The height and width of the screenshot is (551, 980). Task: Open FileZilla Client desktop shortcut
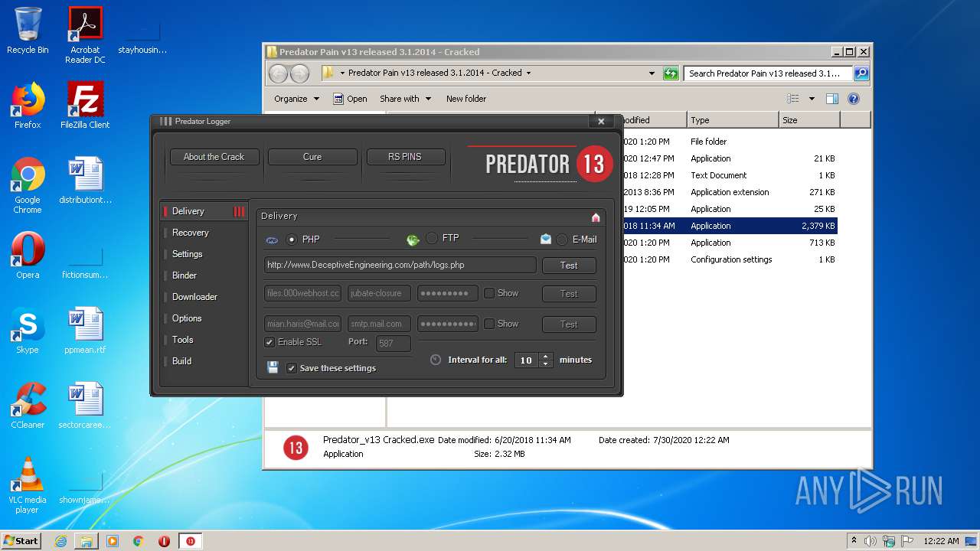pyautogui.click(x=85, y=106)
